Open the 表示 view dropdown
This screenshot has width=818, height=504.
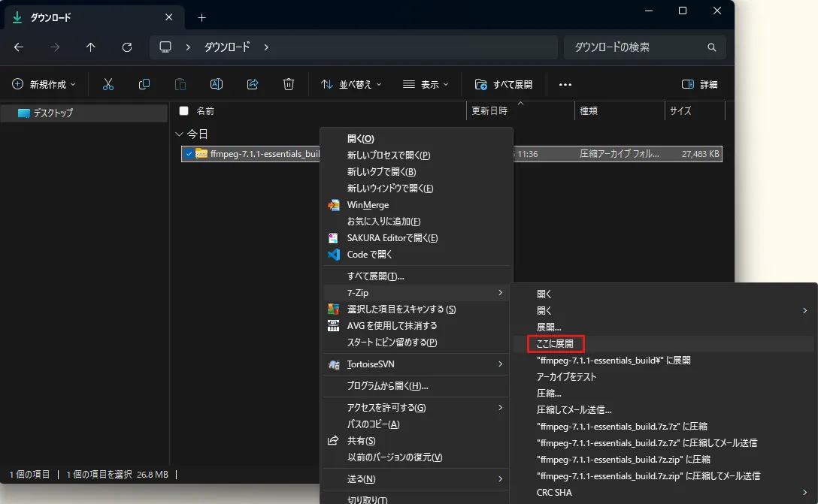[x=426, y=84]
